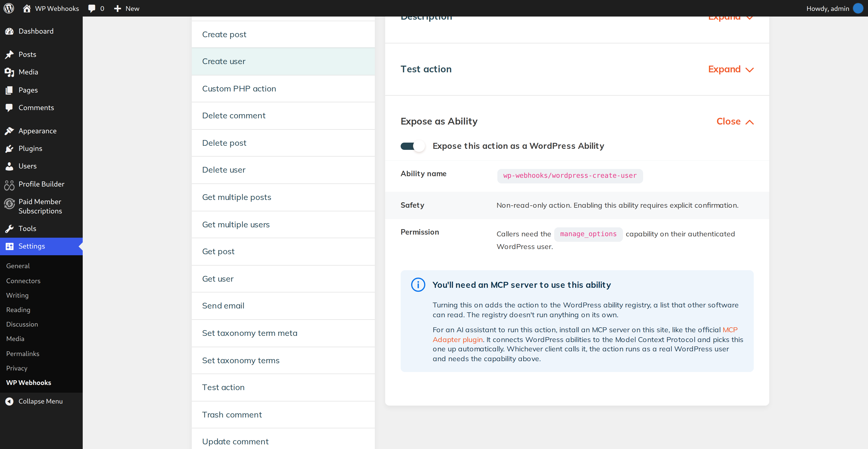Screen dimensions: 868x449
Task: Click the manage_options capability code
Action: point(588,234)
